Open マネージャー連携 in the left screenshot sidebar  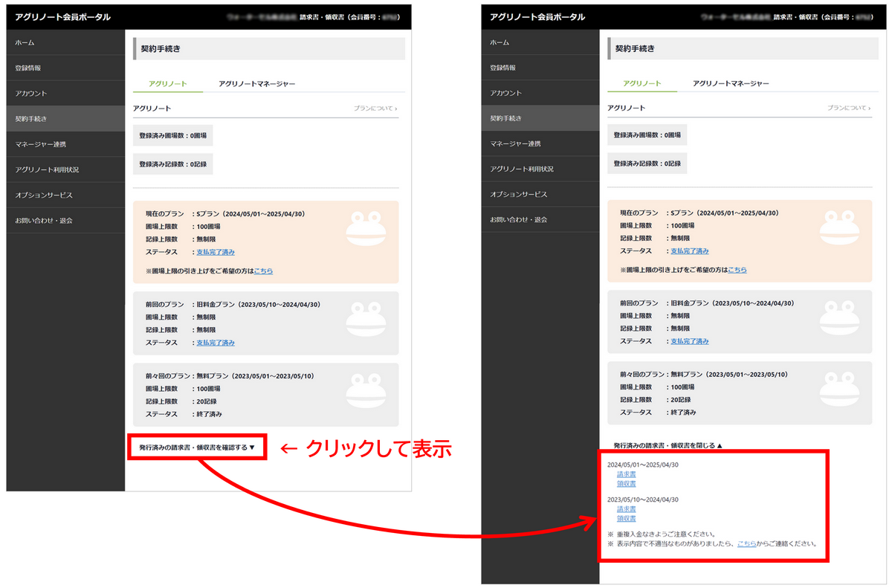point(65,143)
